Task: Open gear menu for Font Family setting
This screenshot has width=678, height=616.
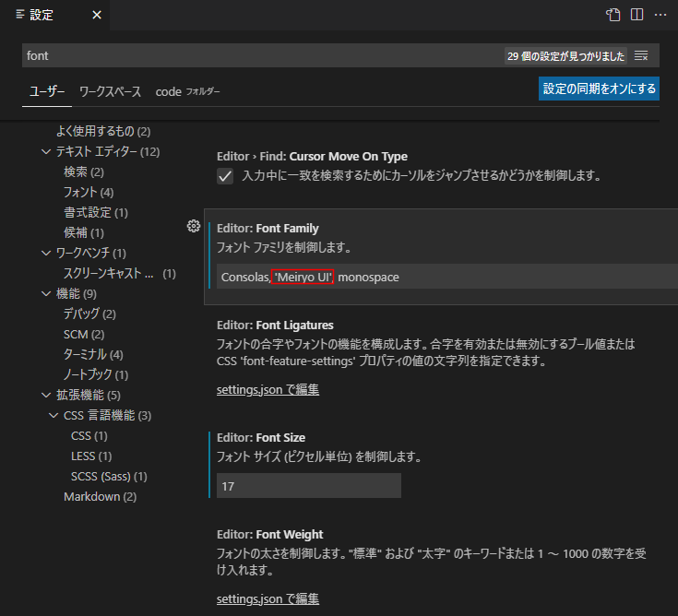Action: (194, 226)
